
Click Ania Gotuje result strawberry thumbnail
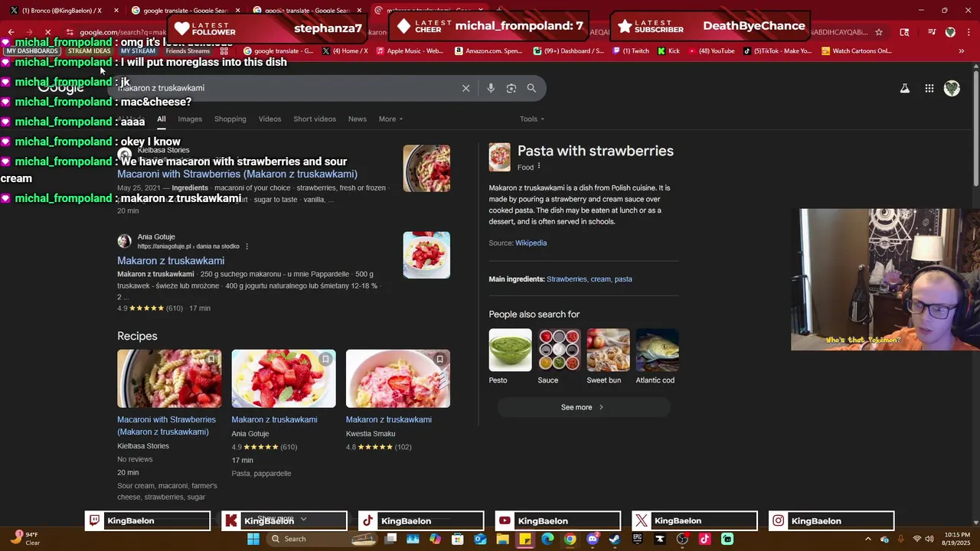click(x=426, y=255)
